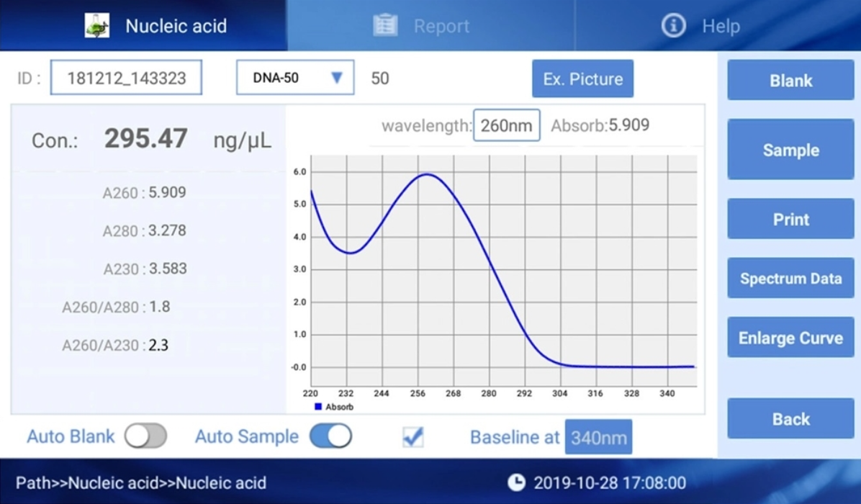The width and height of the screenshot is (861, 504).
Task: Click the A230 value 3.583
Action: (168, 269)
